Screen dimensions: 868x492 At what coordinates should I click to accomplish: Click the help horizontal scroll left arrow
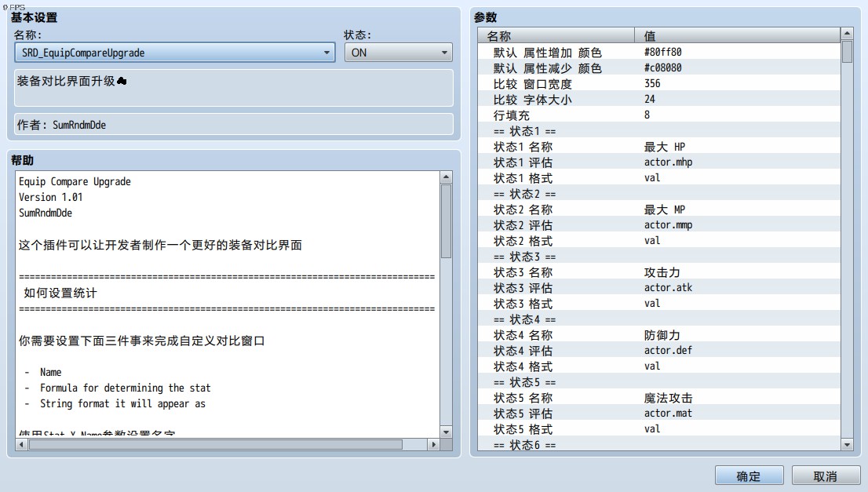click(22, 444)
